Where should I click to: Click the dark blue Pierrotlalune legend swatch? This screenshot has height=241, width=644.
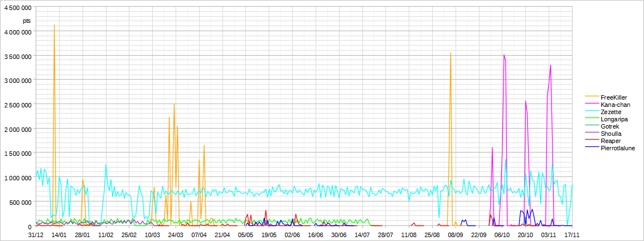592,148
